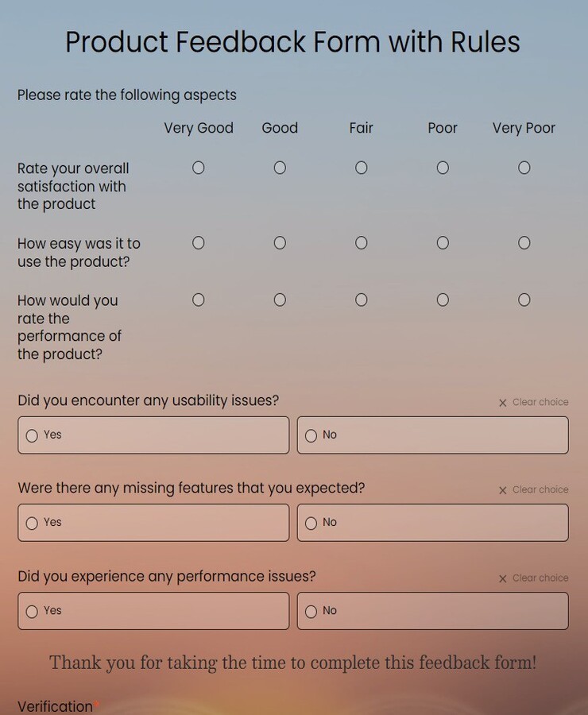Select Very Poor for product performance
588x715 pixels.
pyautogui.click(x=524, y=299)
